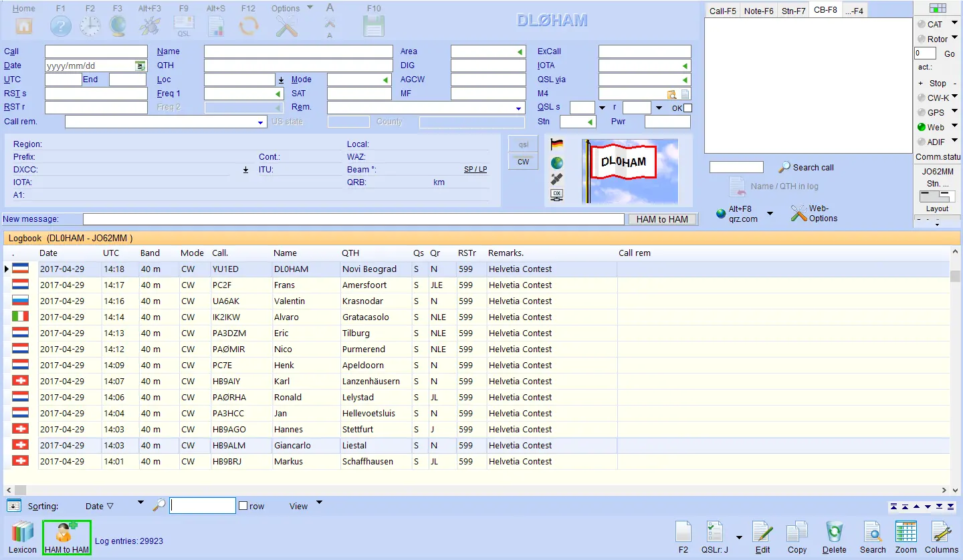
Task: Tick the OK checkbox next to QSL r
Action: point(687,108)
